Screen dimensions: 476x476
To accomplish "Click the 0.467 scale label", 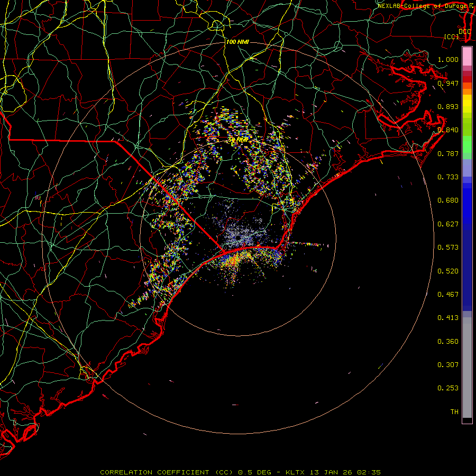I will pyautogui.click(x=448, y=295).
